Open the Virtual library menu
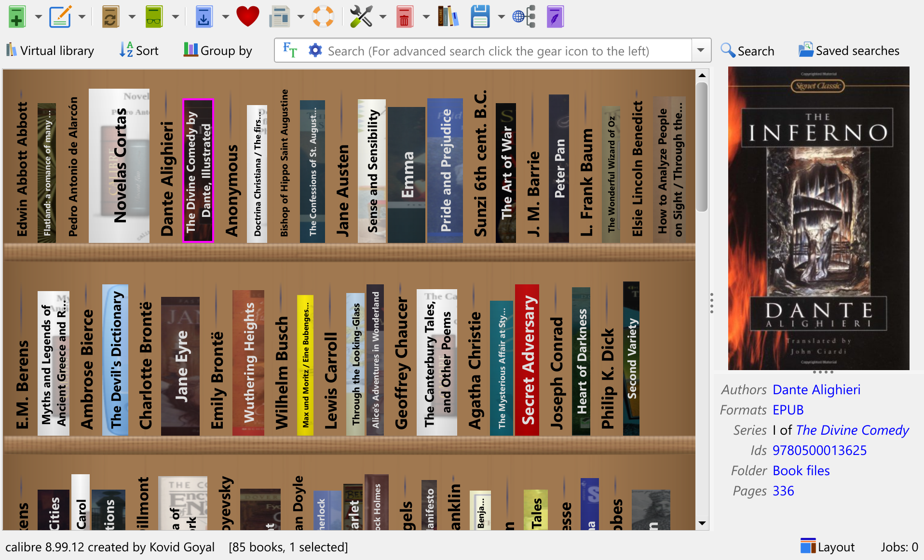Viewport: 924px width, 560px height. pos(50,51)
